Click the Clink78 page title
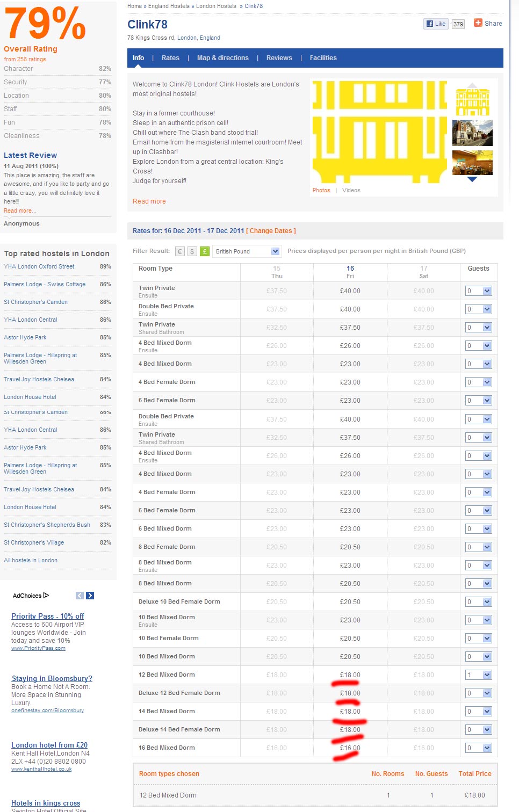The height and width of the screenshot is (812, 519). [147, 24]
